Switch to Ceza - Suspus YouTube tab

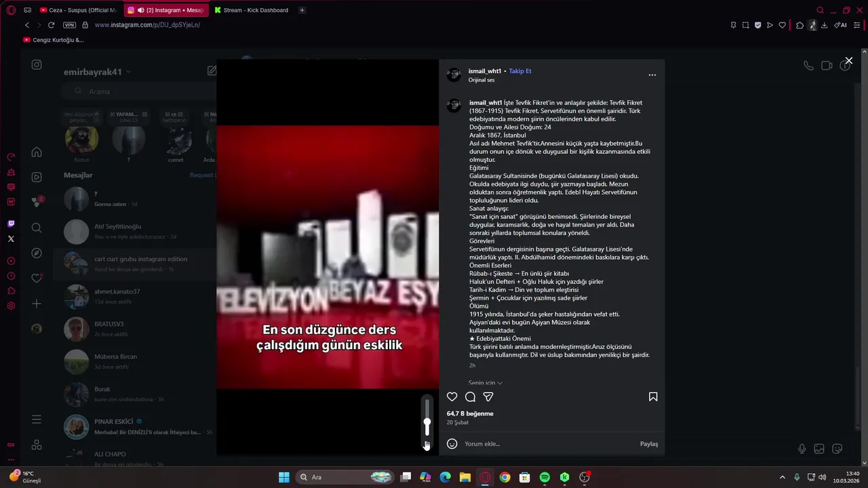tap(78, 10)
